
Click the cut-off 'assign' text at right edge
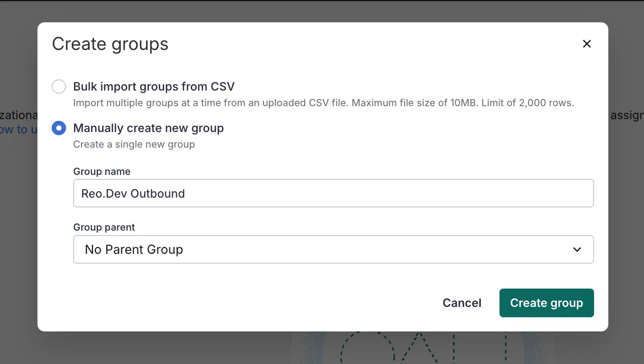[626, 116]
